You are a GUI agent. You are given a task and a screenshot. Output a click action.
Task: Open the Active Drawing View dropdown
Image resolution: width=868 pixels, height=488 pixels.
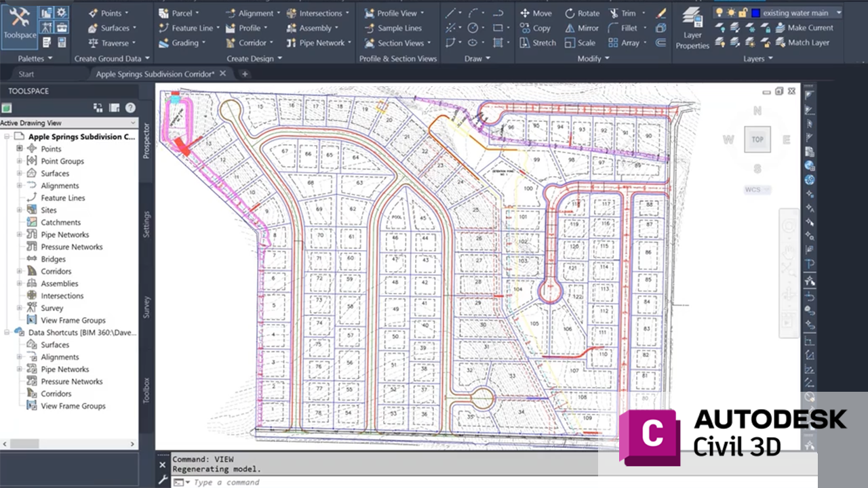(x=69, y=123)
